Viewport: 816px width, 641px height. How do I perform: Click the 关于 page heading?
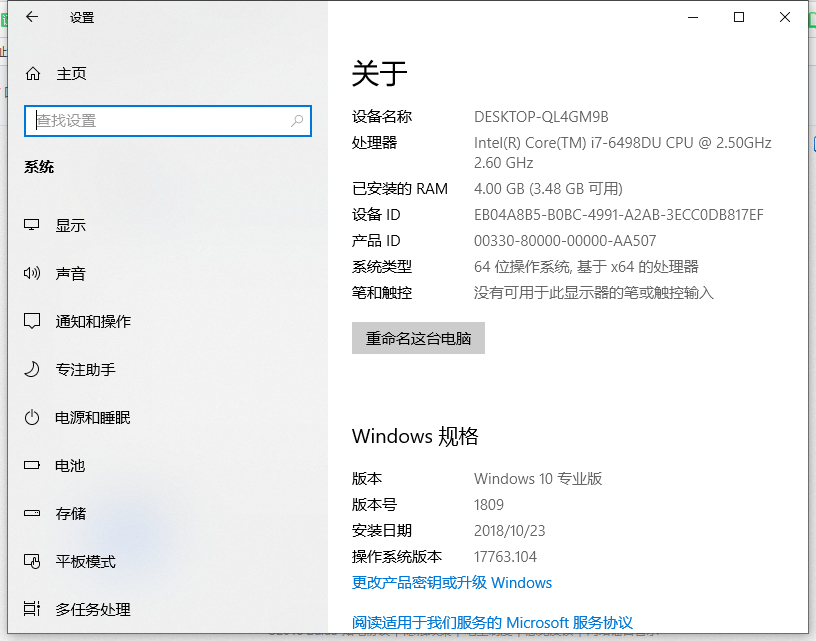coord(379,73)
